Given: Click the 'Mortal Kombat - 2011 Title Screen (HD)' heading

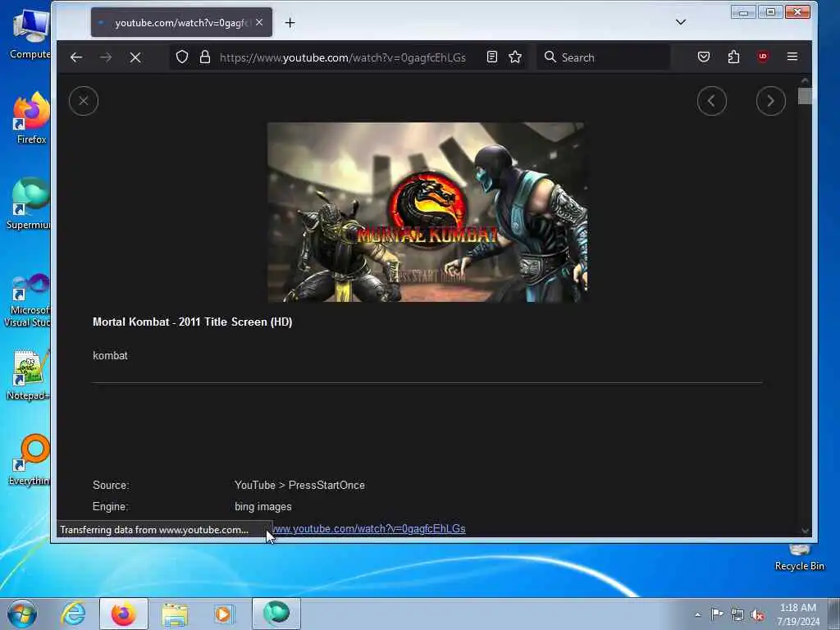Looking at the screenshot, I should 192,322.
